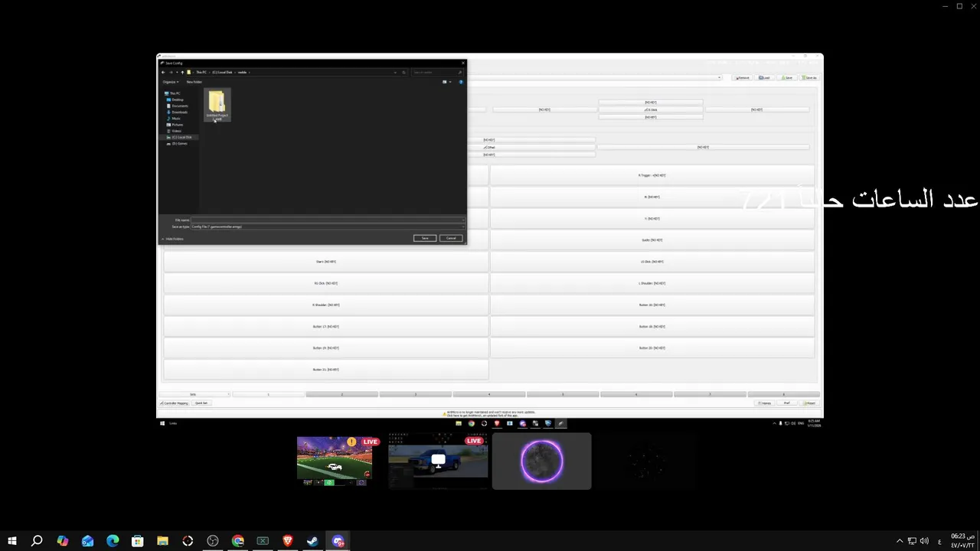Viewport: 980px width, 551px height.
Task: Click This PC segment in address bar
Action: click(x=201, y=72)
